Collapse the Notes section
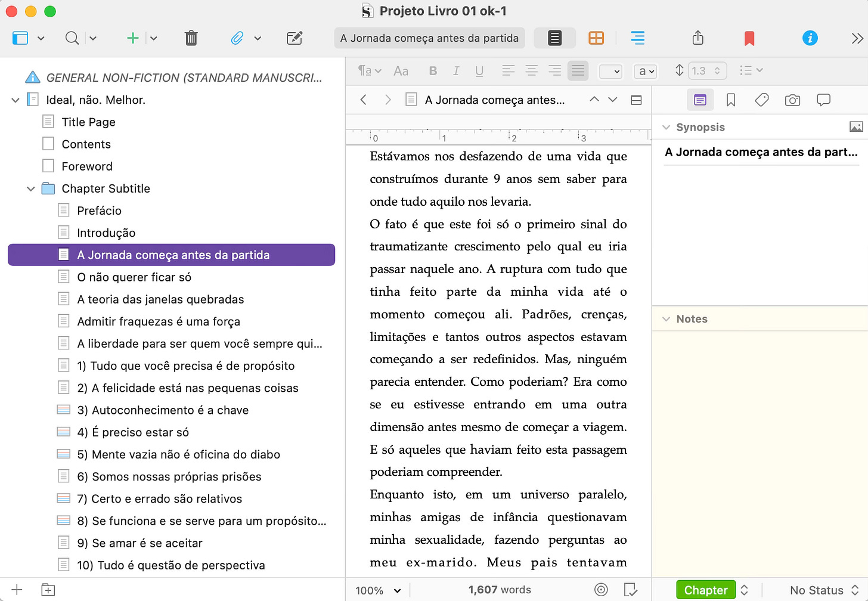The width and height of the screenshot is (868, 601). click(666, 319)
